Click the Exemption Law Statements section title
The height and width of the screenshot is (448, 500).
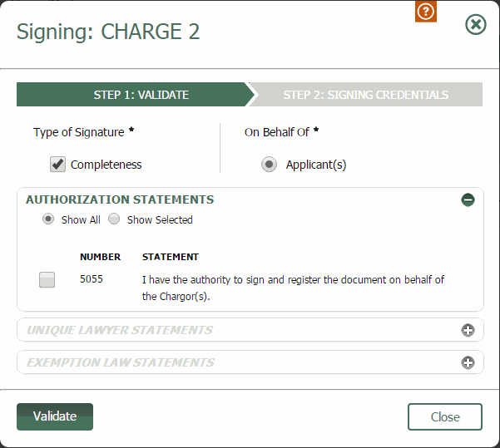[x=121, y=362]
